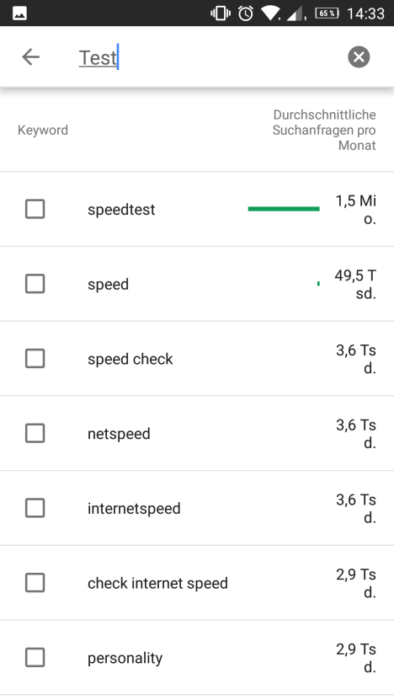This screenshot has height=700, width=394.
Task: Mark the personality keyword checkbox
Action: pyautogui.click(x=35, y=657)
